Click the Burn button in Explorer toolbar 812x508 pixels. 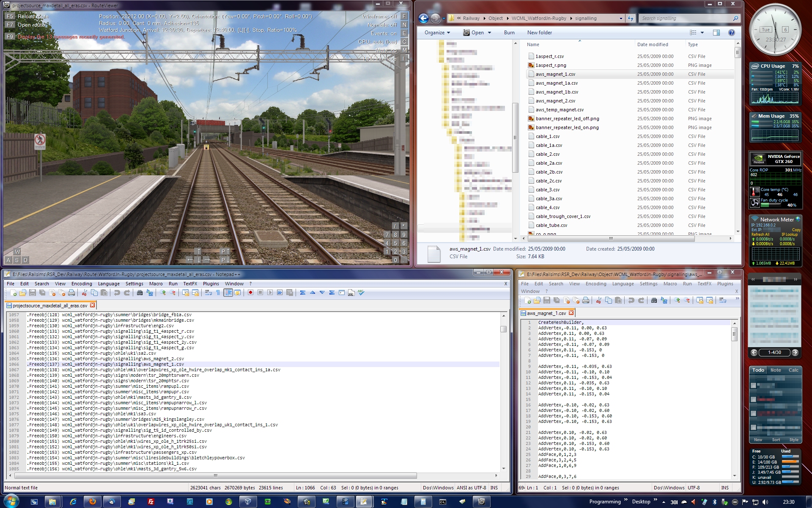tap(509, 33)
